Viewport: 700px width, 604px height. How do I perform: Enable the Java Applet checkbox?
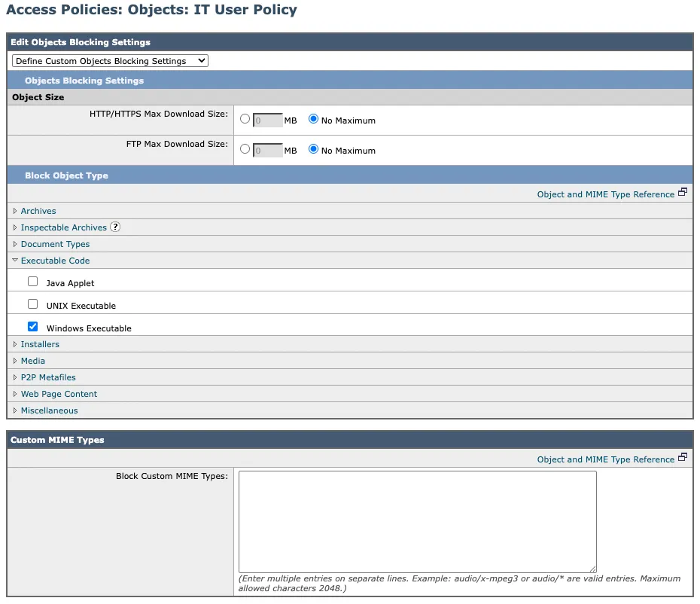click(x=32, y=282)
